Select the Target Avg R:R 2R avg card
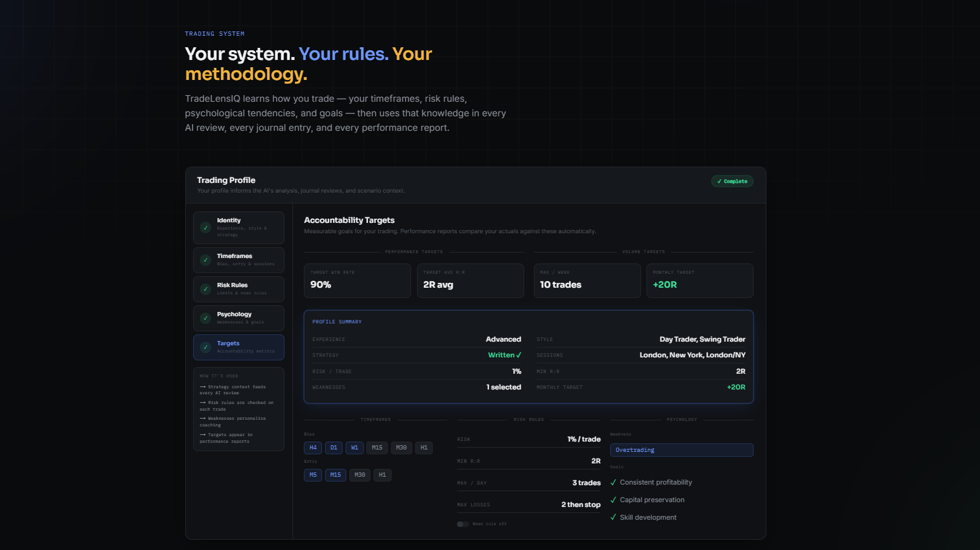This screenshot has width=980, height=550. click(x=470, y=280)
